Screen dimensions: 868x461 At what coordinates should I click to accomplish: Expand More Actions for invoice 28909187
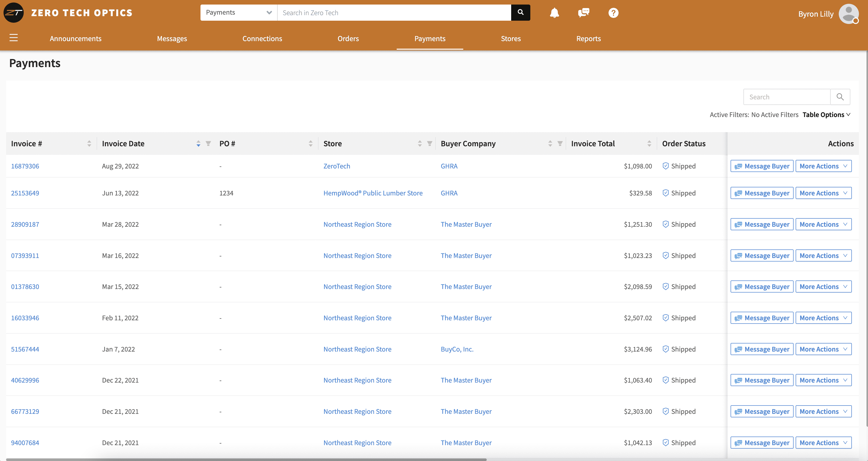823,224
